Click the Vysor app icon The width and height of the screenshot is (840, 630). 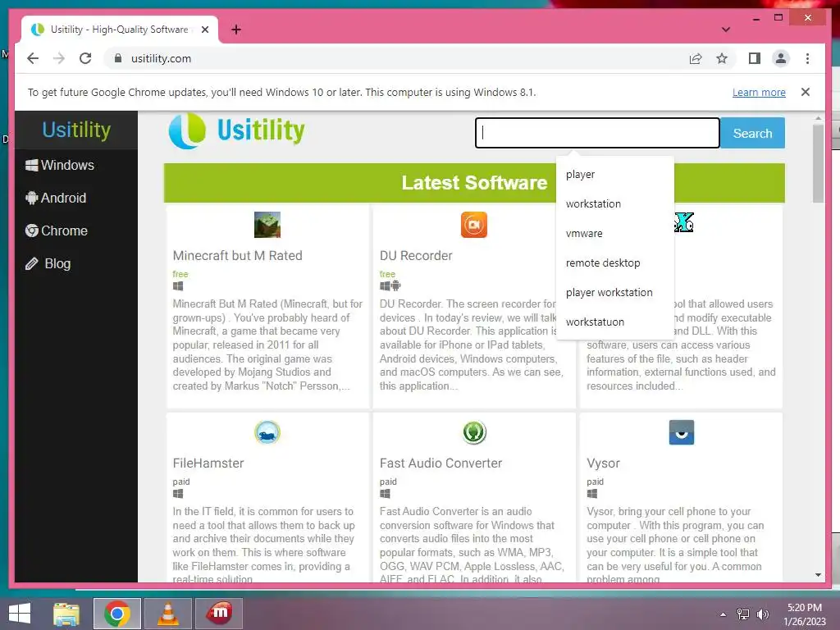tap(682, 432)
